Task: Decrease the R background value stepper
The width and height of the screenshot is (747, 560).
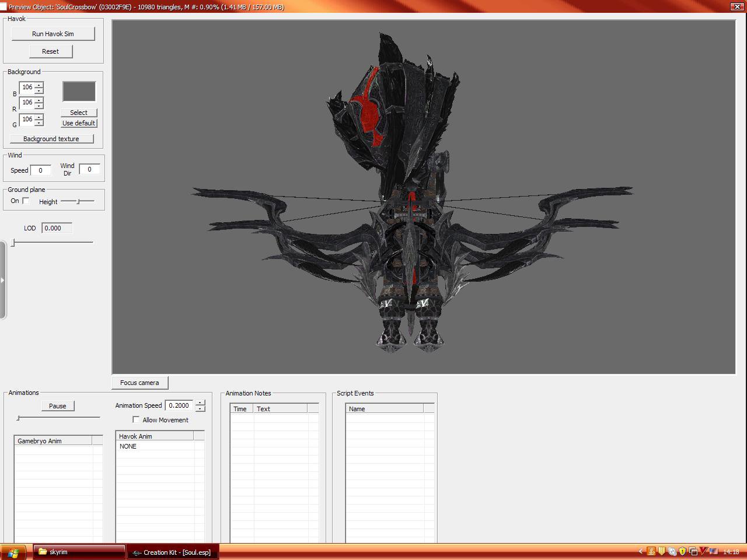Action: pos(39,106)
